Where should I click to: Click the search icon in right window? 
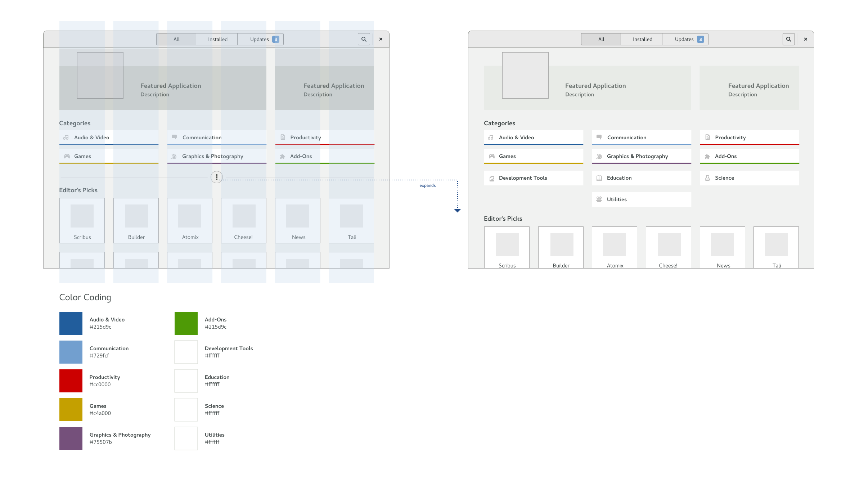click(x=788, y=39)
